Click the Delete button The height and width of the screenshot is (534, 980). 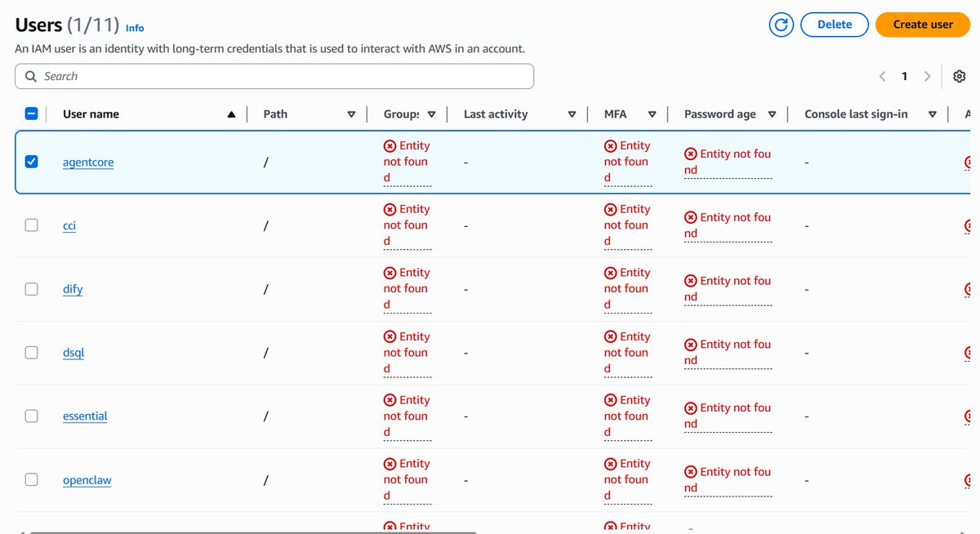tap(835, 24)
